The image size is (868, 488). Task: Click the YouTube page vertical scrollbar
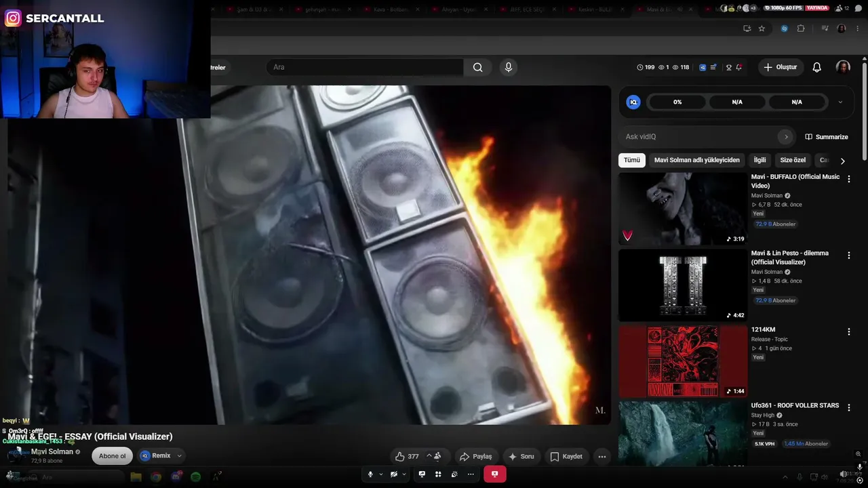865,112
